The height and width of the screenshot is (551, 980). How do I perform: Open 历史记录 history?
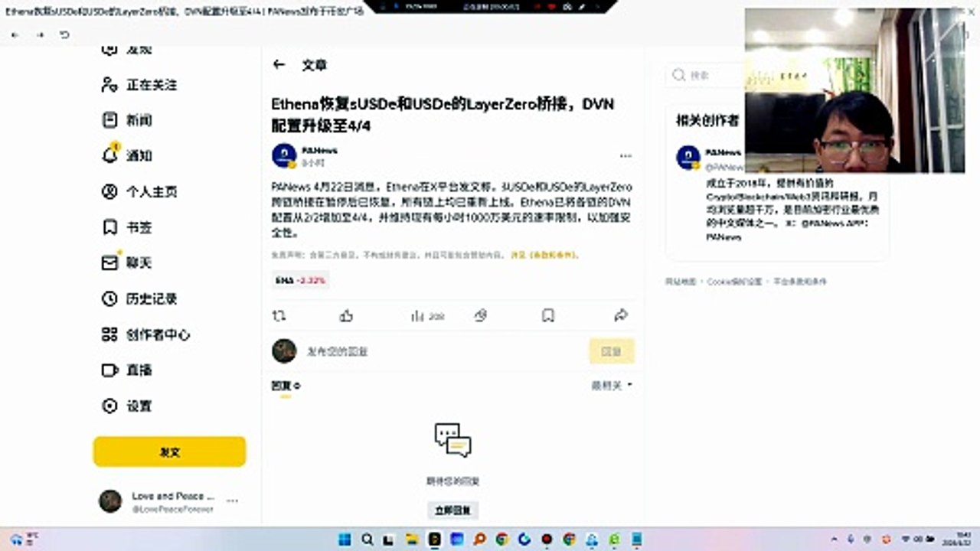pyautogui.click(x=139, y=298)
